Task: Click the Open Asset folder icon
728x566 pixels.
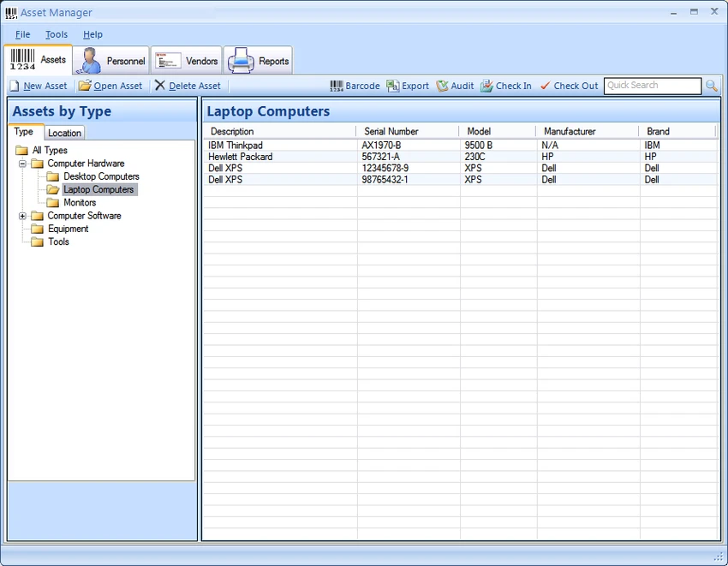Action: (x=85, y=86)
